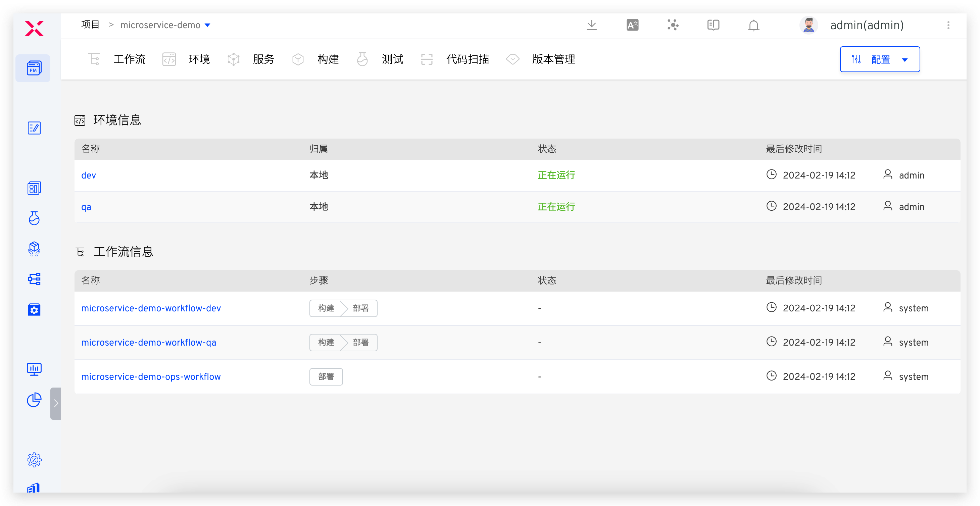Click 部署 step of workflow-dev row

pyautogui.click(x=360, y=308)
